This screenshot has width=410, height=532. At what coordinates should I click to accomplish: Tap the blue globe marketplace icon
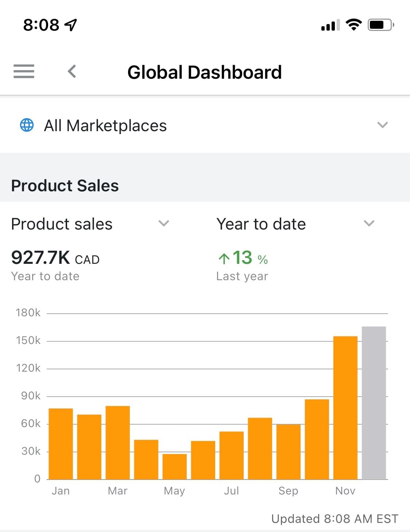[x=27, y=125]
